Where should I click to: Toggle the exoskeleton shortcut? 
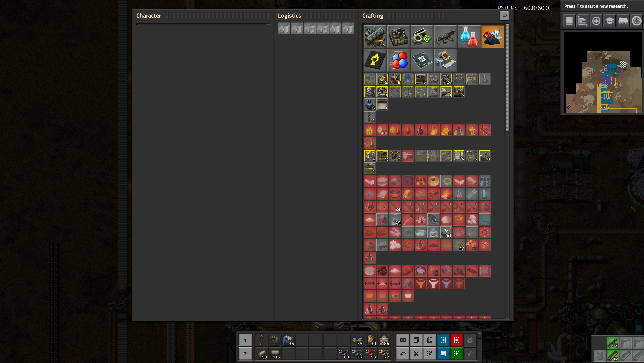(470, 354)
